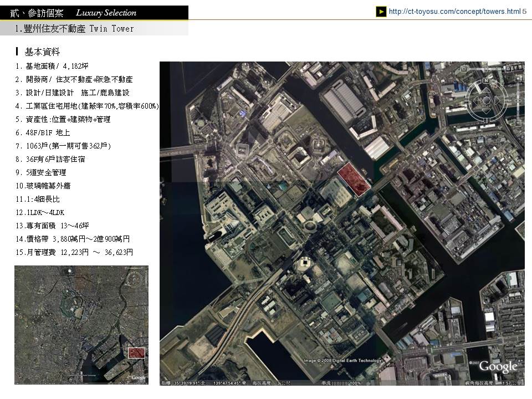The image size is (532, 399).
Task: Click the yellow play arrow icon beside URL
Action: (x=381, y=12)
